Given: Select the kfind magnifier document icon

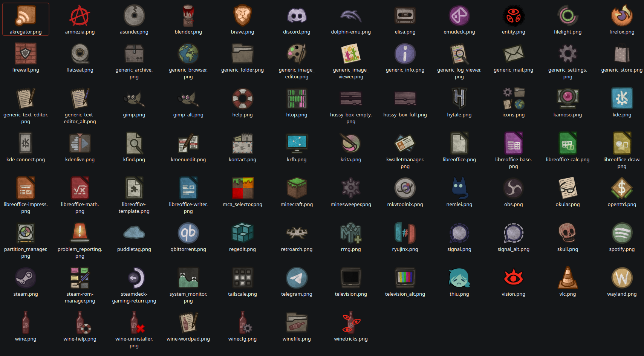Looking at the screenshot, I should point(134,143).
